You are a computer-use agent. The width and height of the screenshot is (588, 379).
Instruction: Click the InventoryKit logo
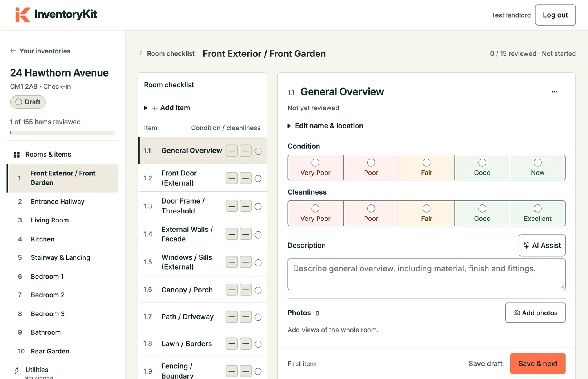[56, 15]
